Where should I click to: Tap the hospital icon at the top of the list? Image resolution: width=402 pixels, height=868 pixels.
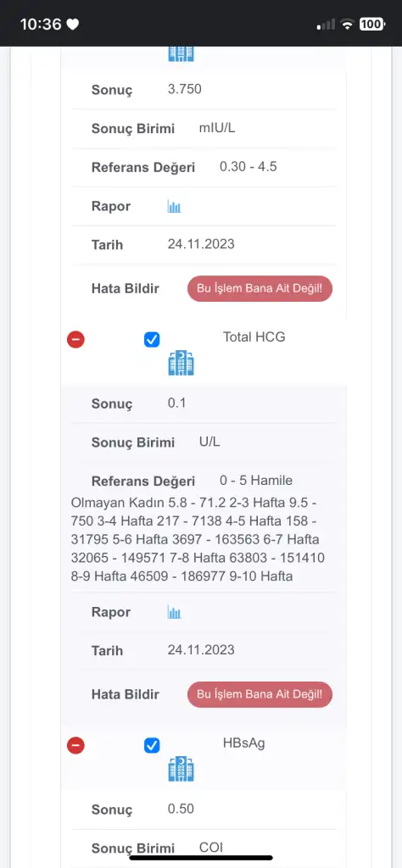181,53
